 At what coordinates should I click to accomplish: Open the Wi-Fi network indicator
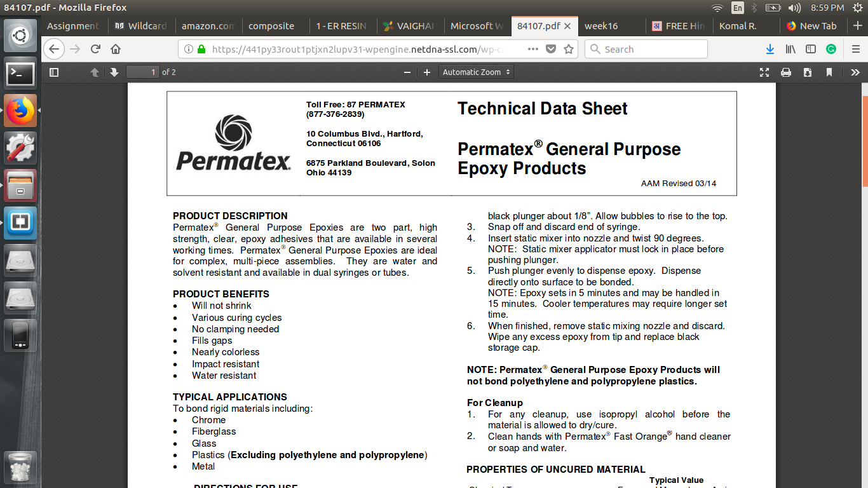[x=717, y=8]
